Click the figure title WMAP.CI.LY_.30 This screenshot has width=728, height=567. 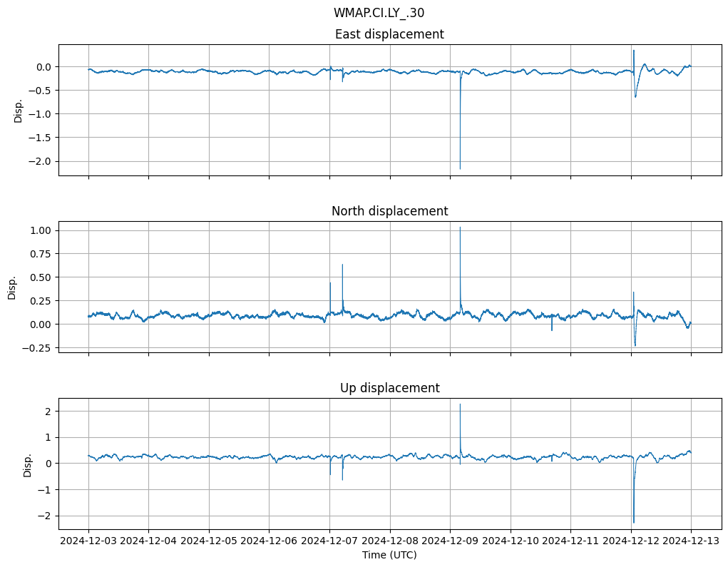(x=379, y=13)
